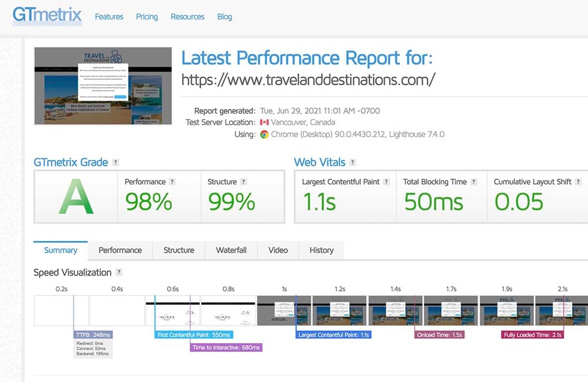
Task: Click the 1.2s filmstrip frame
Action: tap(340, 310)
